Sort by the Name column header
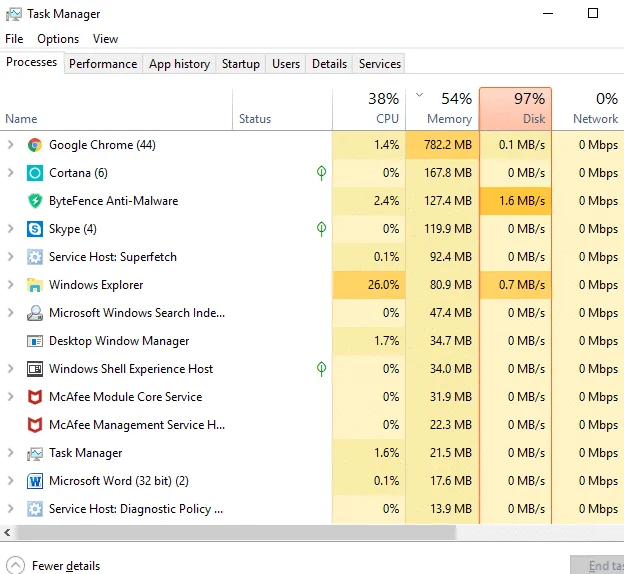The height and width of the screenshot is (574, 624). (116, 109)
